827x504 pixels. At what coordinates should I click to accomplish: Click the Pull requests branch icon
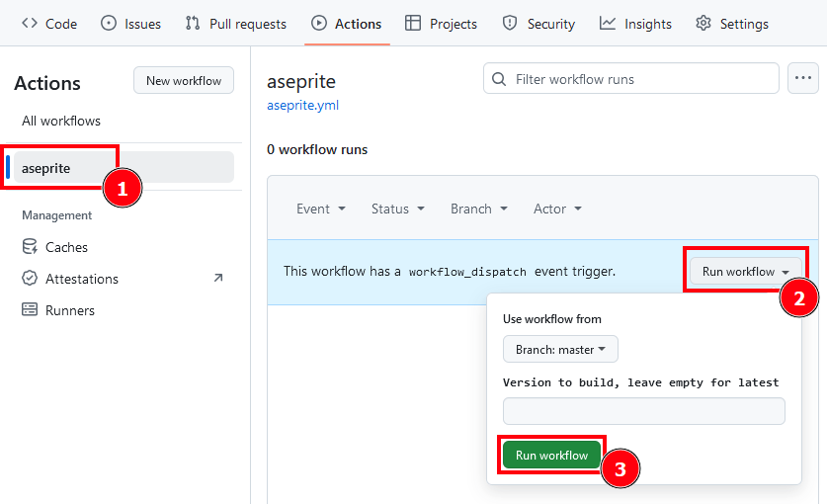point(193,23)
